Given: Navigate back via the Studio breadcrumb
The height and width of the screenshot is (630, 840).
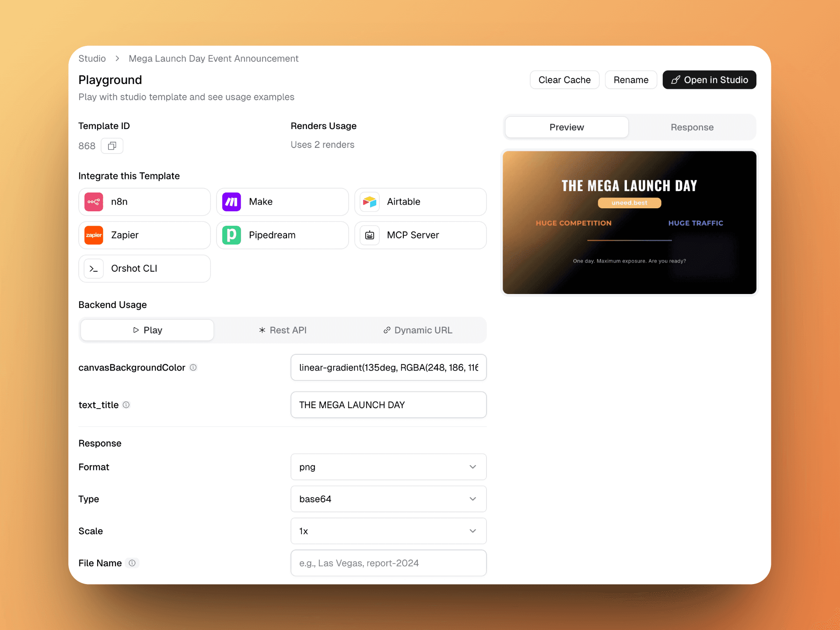Looking at the screenshot, I should pos(92,58).
